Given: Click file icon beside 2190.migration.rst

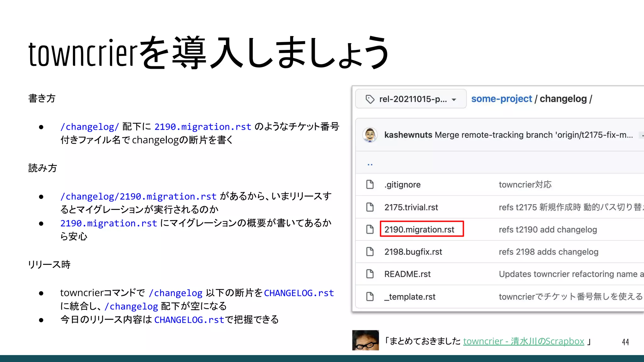Looking at the screenshot, I should tap(370, 229).
